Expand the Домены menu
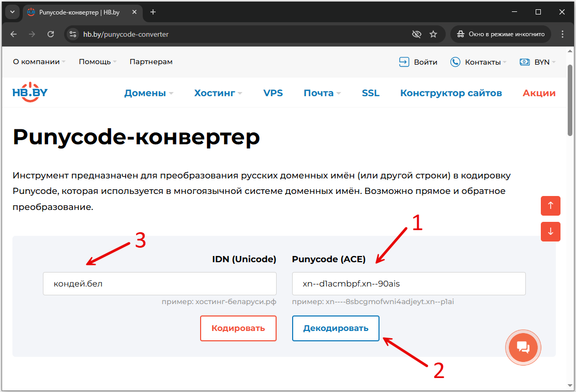 [x=148, y=93]
